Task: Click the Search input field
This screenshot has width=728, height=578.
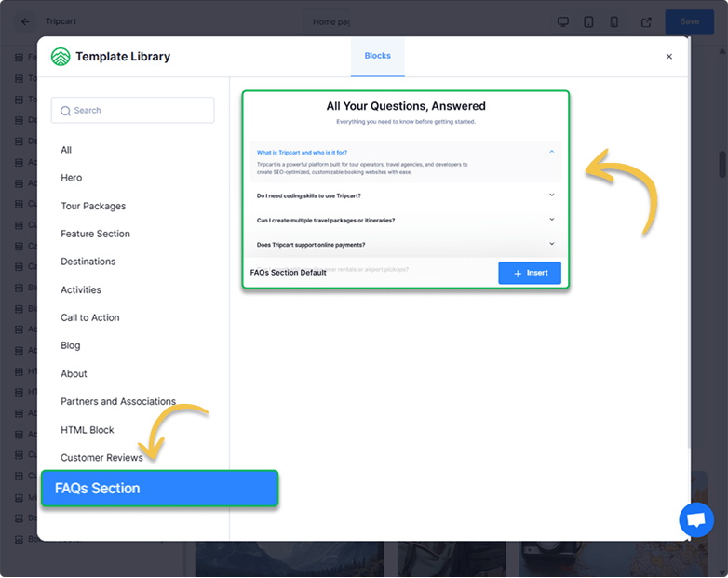Action: click(x=133, y=110)
